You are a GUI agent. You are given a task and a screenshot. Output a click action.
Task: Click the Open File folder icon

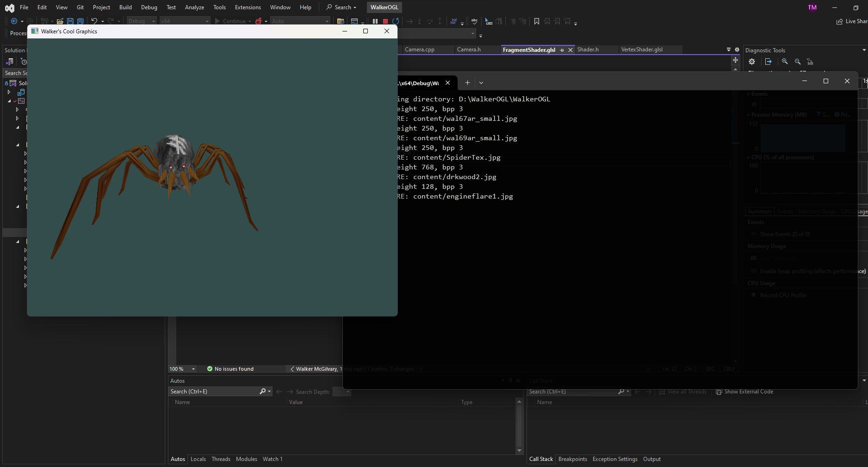60,21
